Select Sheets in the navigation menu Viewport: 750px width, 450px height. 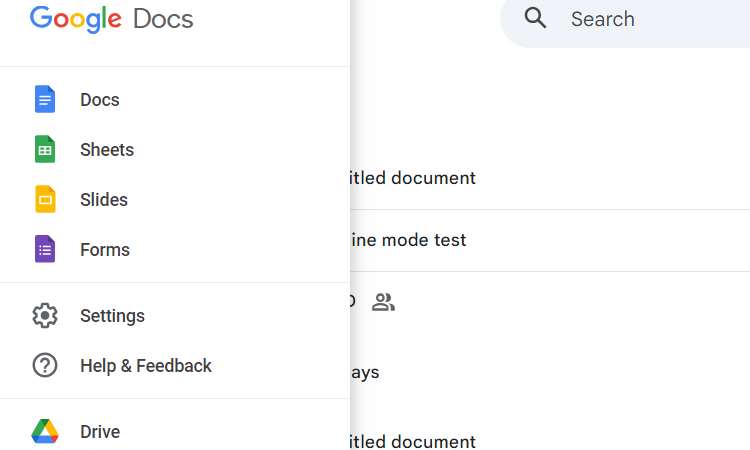tap(107, 150)
